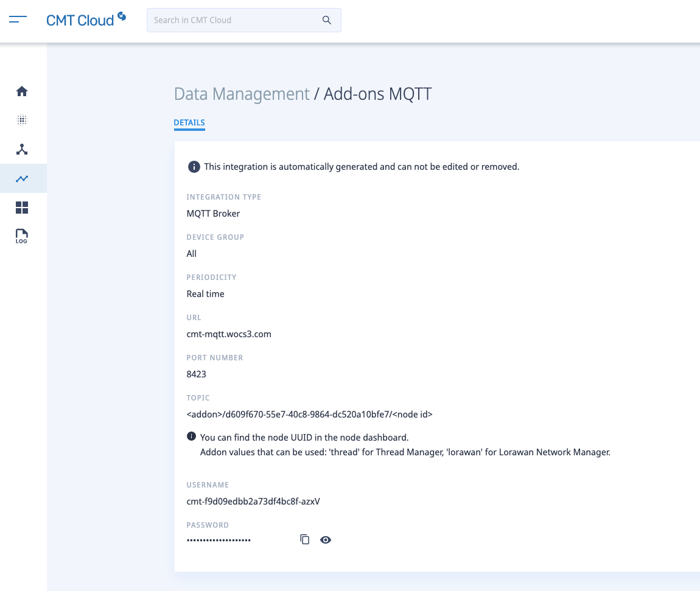Select the masked password dots
Image resolution: width=700 pixels, height=591 pixels.
[219, 539]
